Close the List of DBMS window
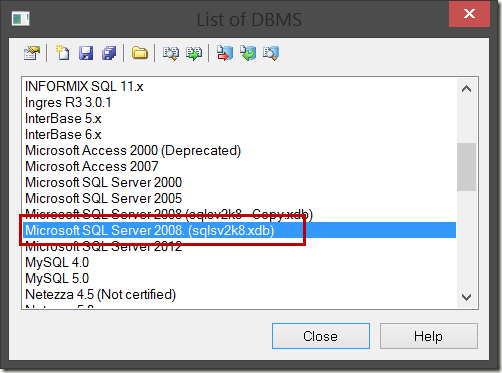 tap(469, 14)
